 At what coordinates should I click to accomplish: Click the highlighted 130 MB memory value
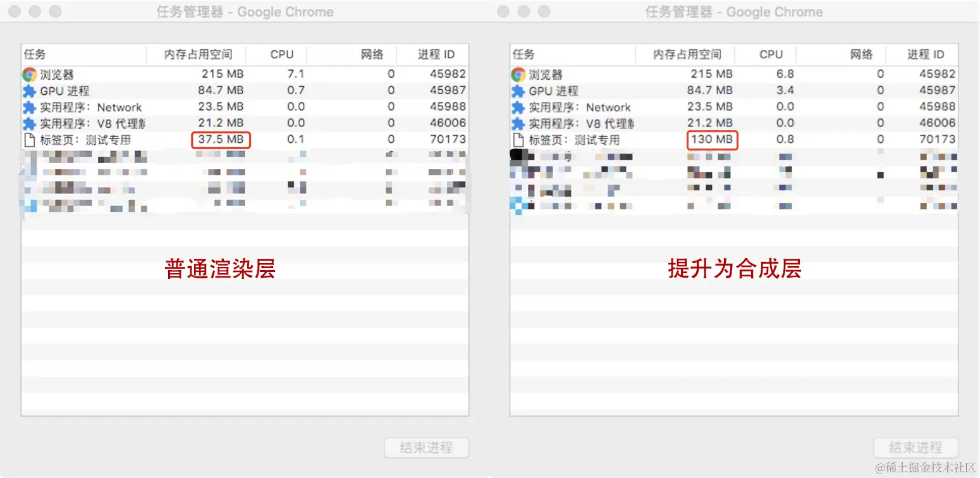tap(712, 140)
